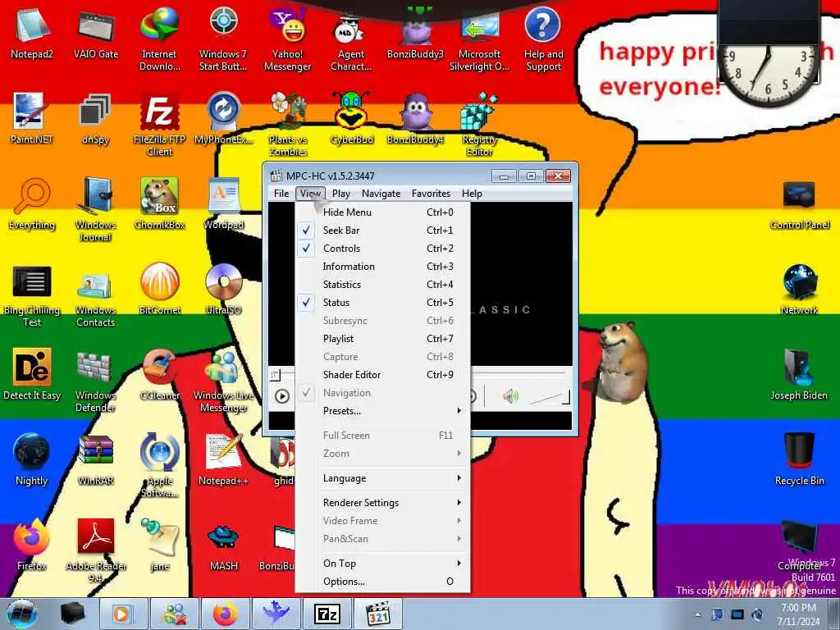This screenshot has height=630, width=840.
Task: Select Internet Download Manager desktop icon
Action: tap(160, 39)
